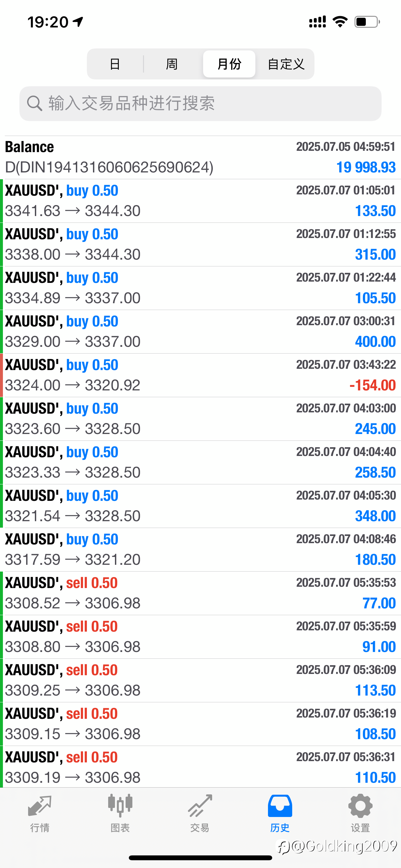Viewport: 401px width, 868px height.
Task: Tap the History (历史) inbox icon
Action: pyautogui.click(x=280, y=806)
